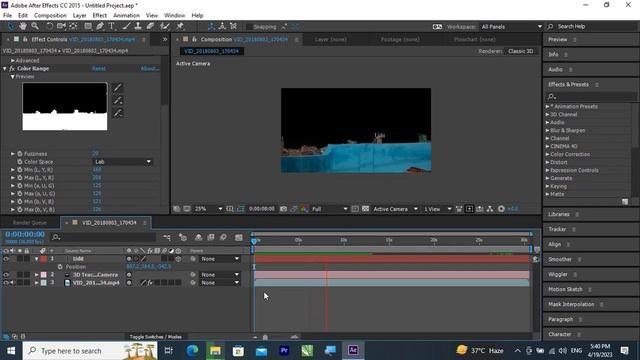Open the Color Space dropdown
This screenshot has height=360, width=640.
point(123,162)
